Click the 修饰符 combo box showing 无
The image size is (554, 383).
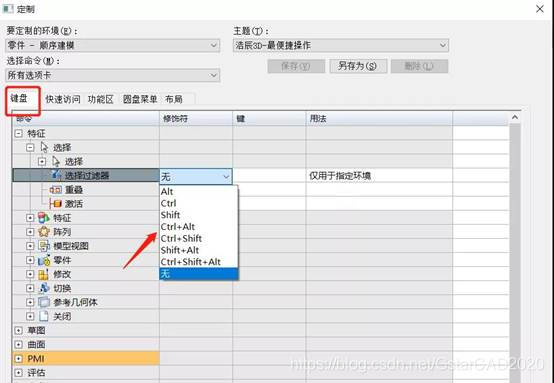[196, 176]
